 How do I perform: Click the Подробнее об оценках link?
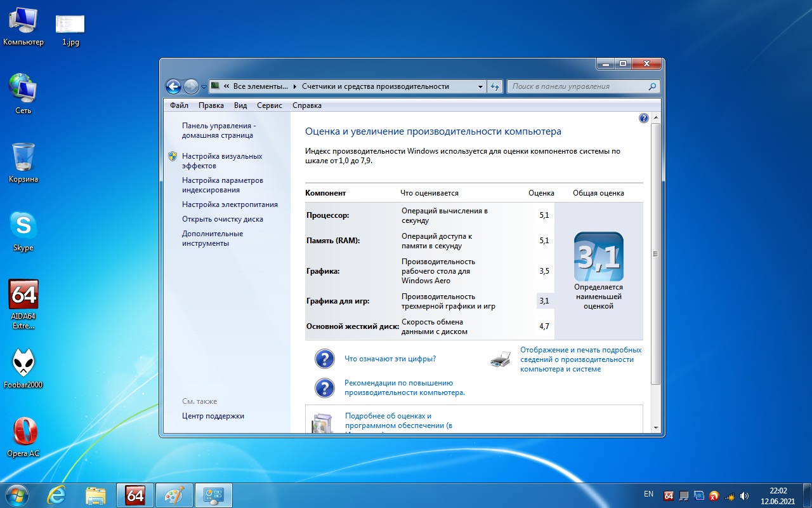[398, 422]
